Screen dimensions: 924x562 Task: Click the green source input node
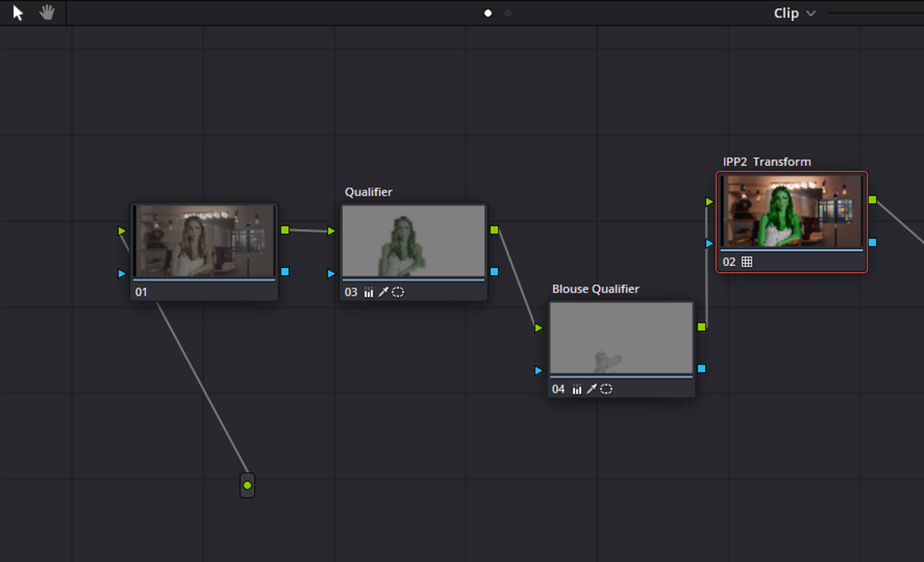pos(248,485)
